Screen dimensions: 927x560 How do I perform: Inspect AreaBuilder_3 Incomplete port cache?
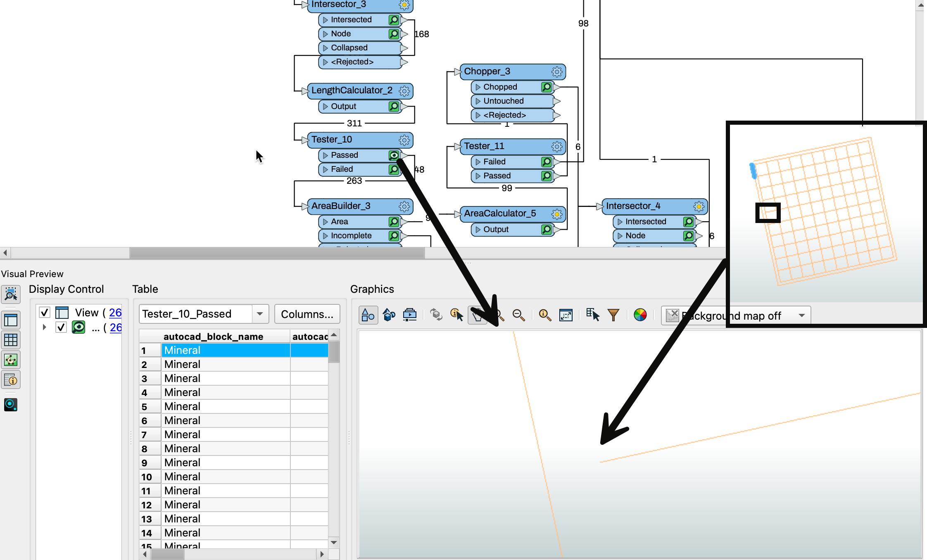(x=394, y=236)
